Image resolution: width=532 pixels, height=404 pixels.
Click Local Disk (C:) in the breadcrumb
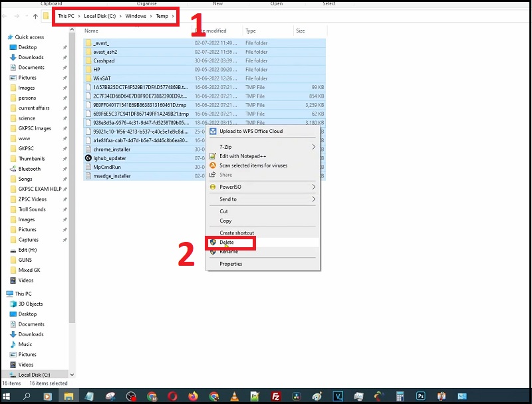101,16
